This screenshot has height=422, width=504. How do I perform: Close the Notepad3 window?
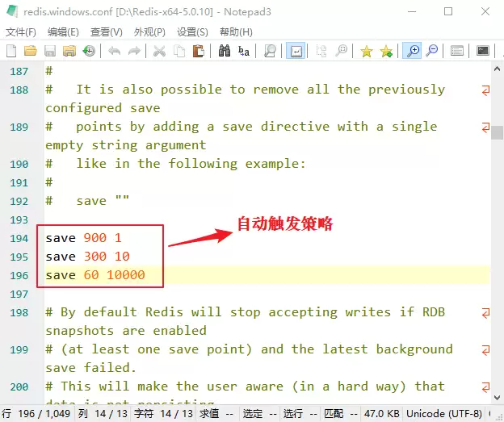point(485,11)
